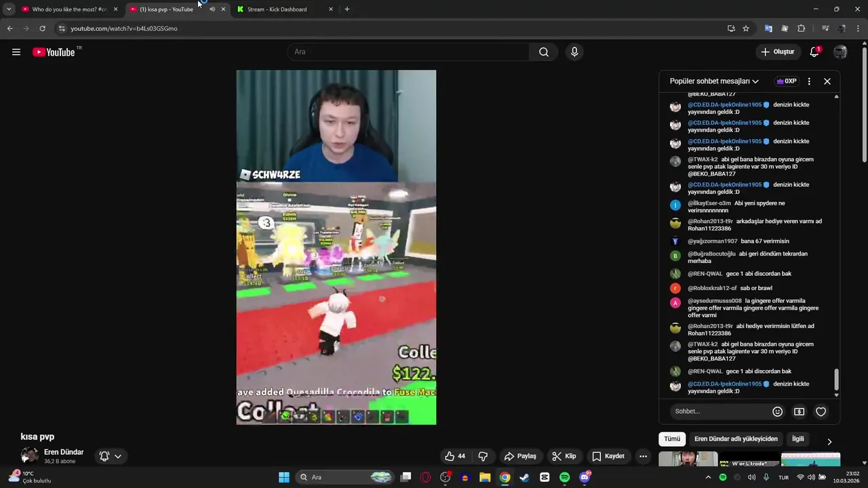Screen dimensions: 868x488
Task: Open Discord from the taskbar
Action: [585, 477]
